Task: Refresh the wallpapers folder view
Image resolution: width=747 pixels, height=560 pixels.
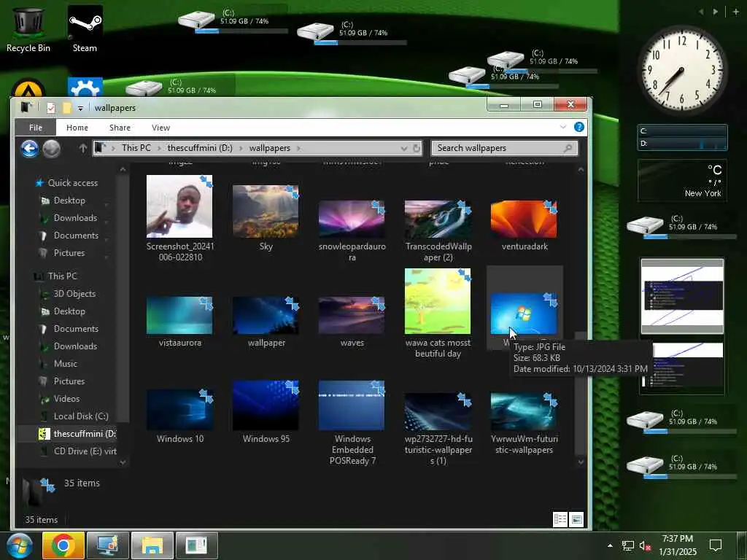Action: tap(417, 148)
